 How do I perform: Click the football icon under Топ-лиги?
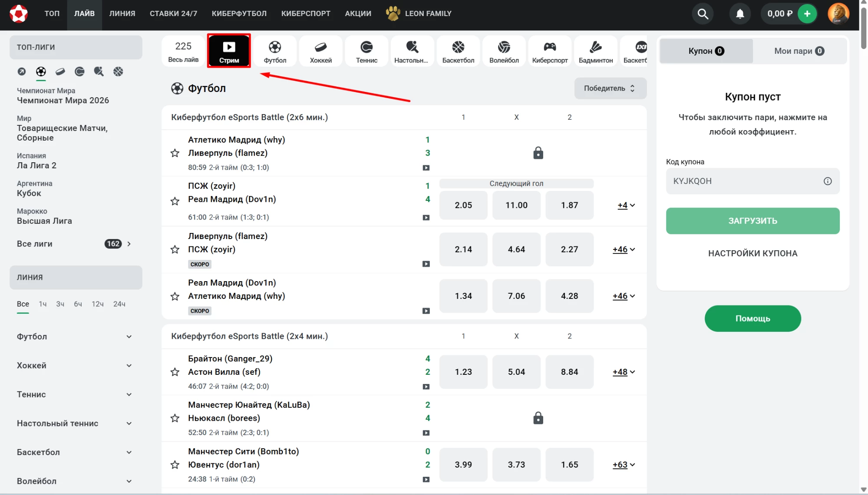click(41, 72)
